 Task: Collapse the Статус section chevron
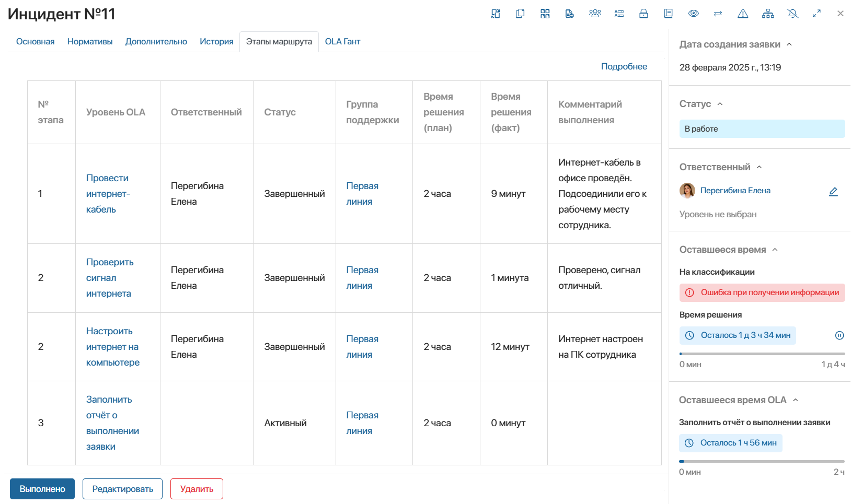click(720, 104)
